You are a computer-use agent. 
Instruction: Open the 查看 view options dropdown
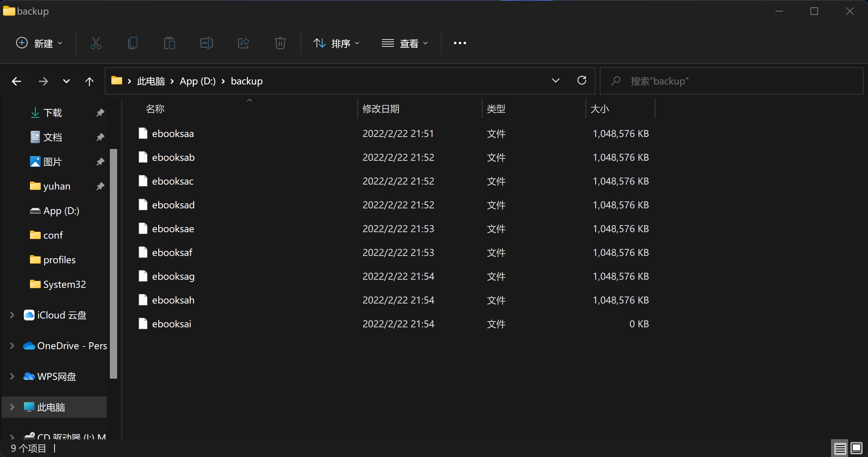[x=405, y=43]
